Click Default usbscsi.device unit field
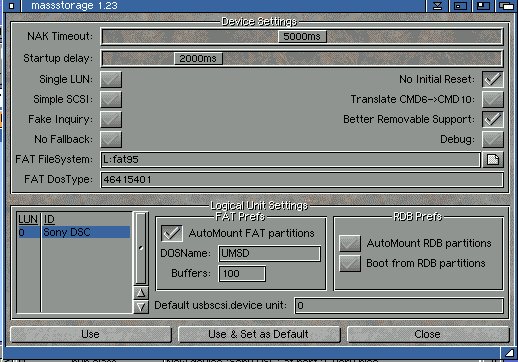Viewport: 518px width, 362px height. coord(399,306)
